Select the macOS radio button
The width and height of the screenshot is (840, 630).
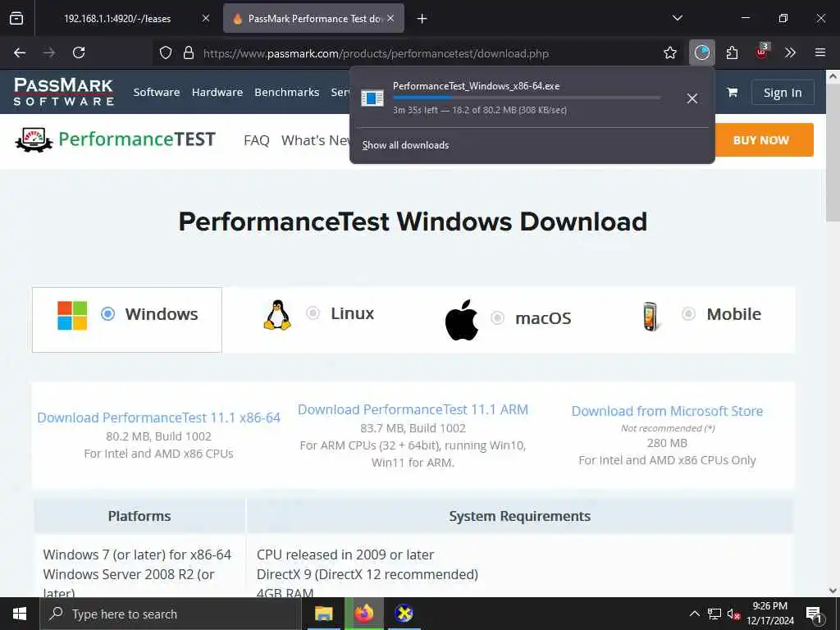click(497, 317)
